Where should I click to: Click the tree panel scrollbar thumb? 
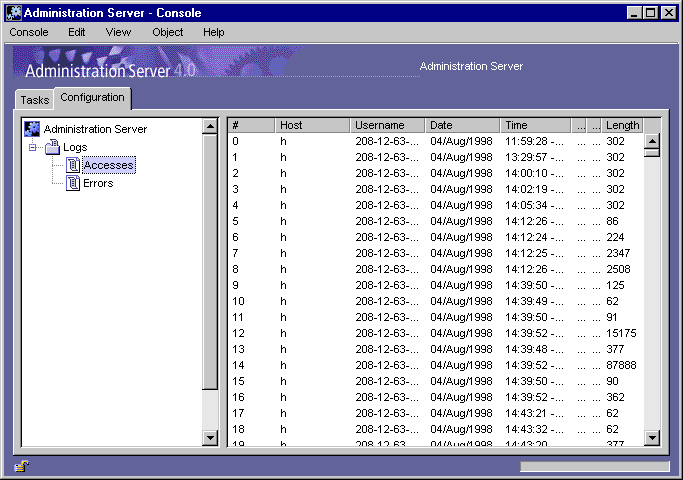[x=210, y=262]
